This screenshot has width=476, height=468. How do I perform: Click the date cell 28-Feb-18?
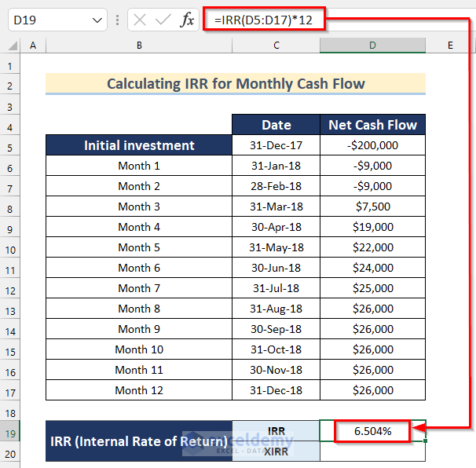(276, 186)
